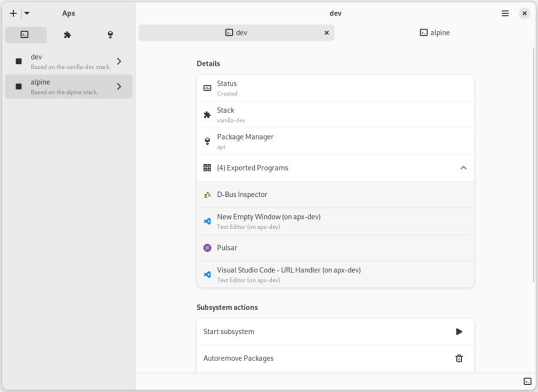Switch to the alpine tab

[x=434, y=33]
